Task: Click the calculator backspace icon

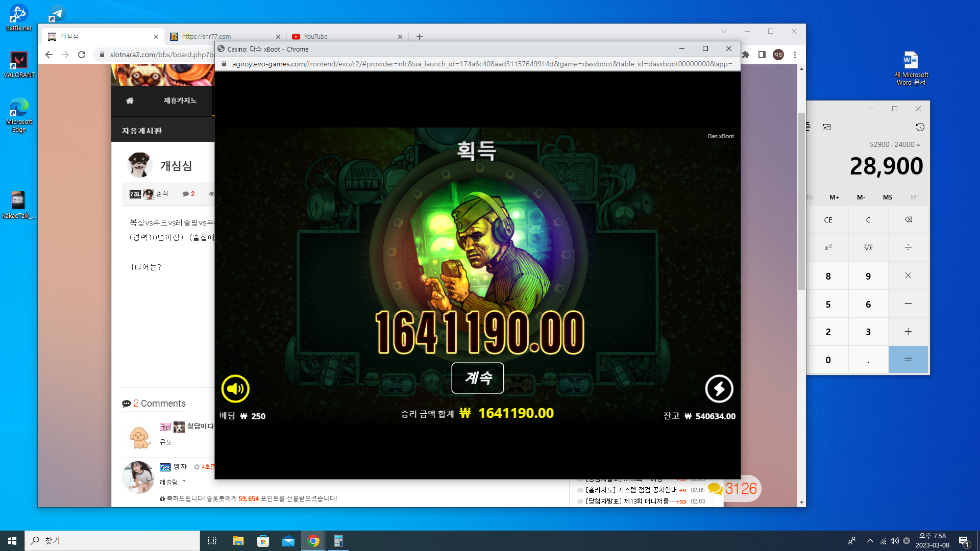Action: [x=908, y=220]
